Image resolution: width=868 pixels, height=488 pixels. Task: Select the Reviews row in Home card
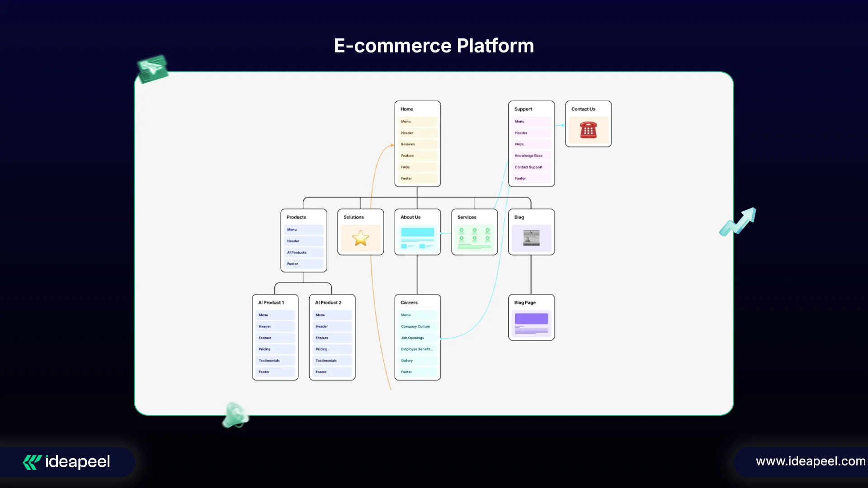click(x=417, y=144)
